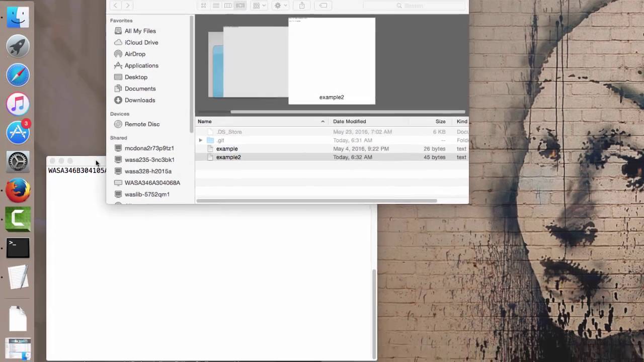Click the AirDrop icon in sidebar

pos(118,54)
